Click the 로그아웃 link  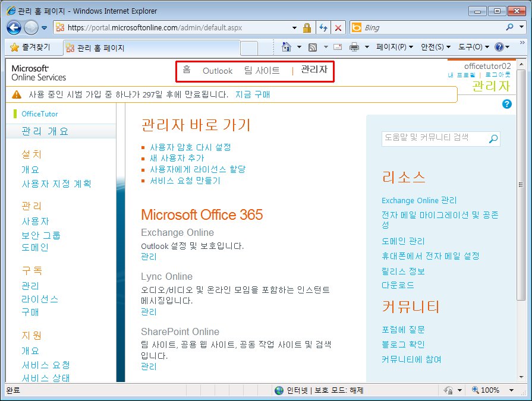pyautogui.click(x=498, y=75)
